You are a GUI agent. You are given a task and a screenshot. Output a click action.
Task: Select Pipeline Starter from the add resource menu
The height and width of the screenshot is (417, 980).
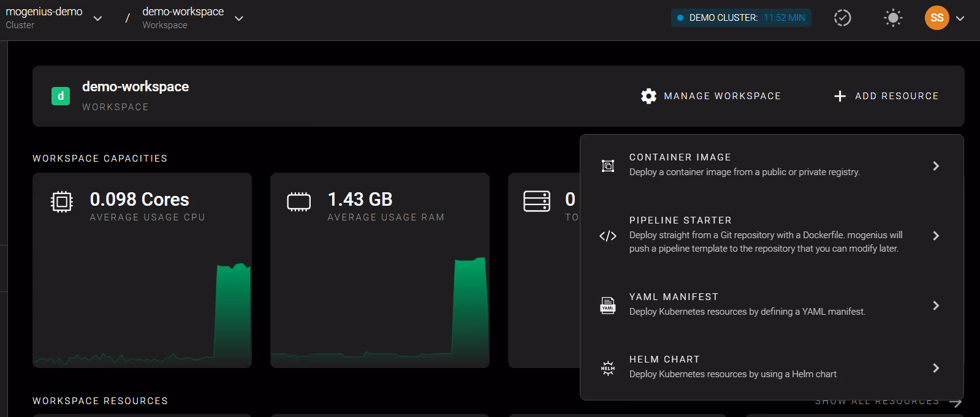pos(772,235)
